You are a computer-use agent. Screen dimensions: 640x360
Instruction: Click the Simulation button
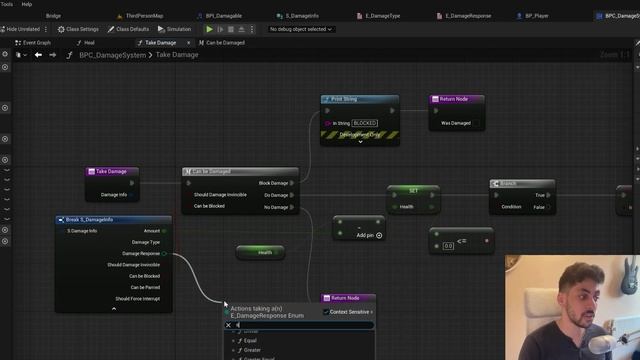174,29
